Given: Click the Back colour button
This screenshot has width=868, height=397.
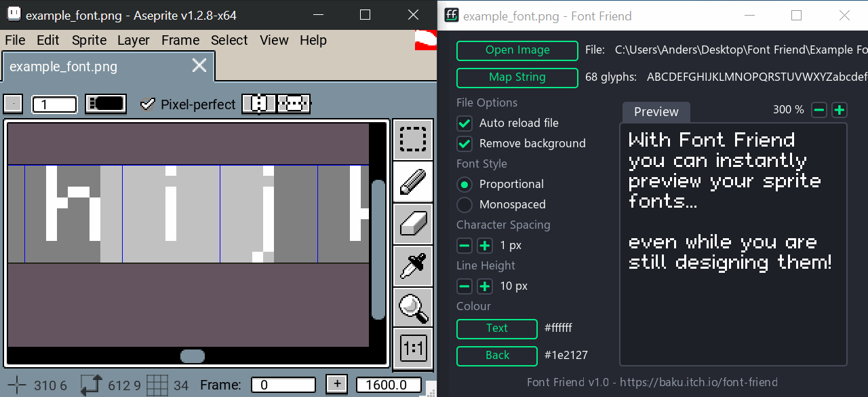Looking at the screenshot, I should 497,356.
